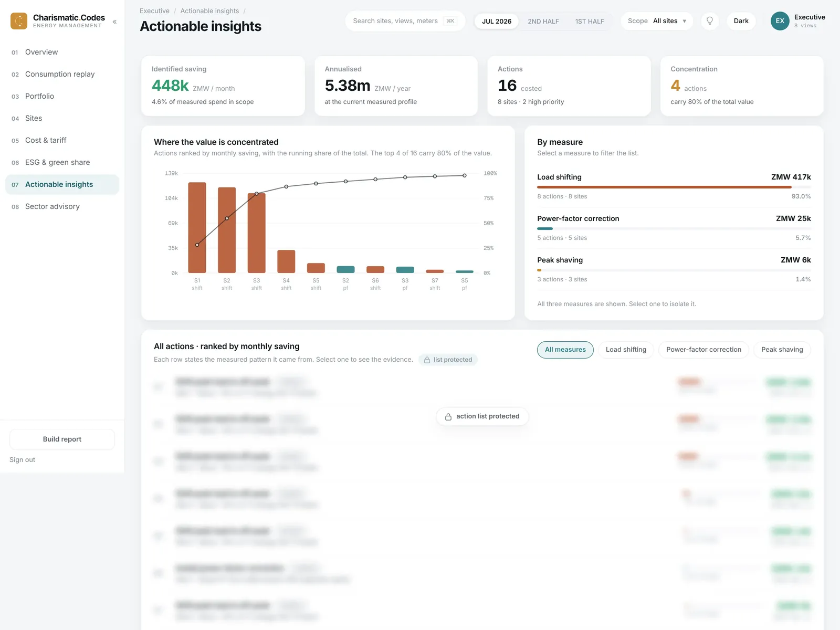
Task: Click the S1 shift bar in chart
Action: pos(197,228)
